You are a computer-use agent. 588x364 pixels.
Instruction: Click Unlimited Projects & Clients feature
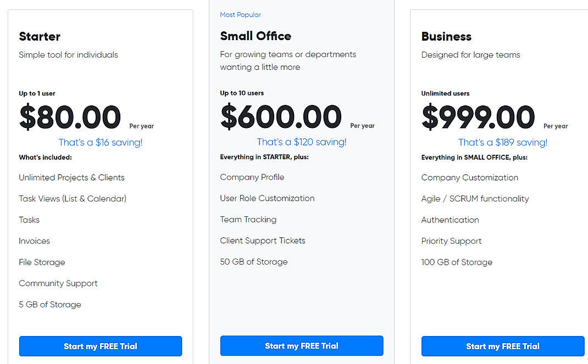pos(71,177)
